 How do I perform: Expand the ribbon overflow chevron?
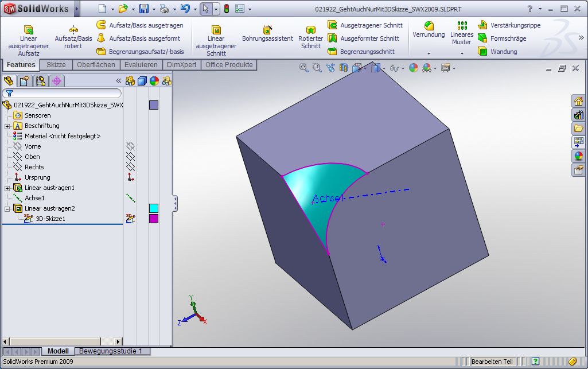581,37
